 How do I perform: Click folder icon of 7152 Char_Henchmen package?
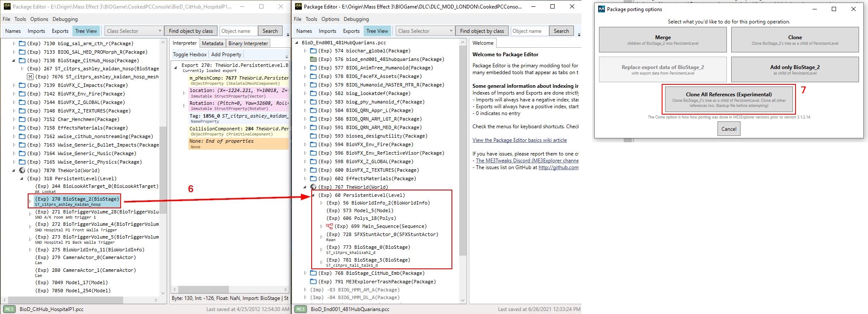point(22,119)
